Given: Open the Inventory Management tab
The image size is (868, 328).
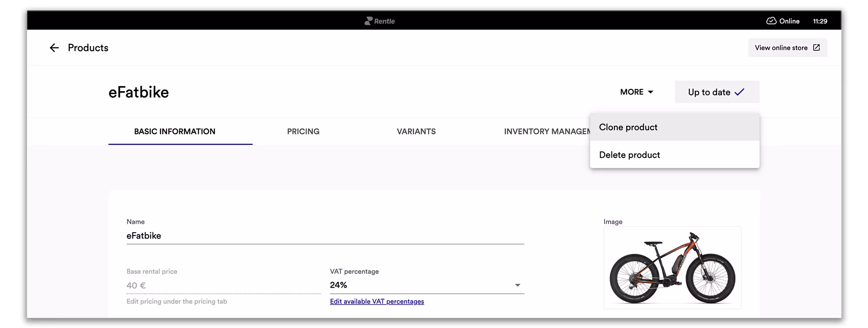Looking at the screenshot, I should click(547, 131).
